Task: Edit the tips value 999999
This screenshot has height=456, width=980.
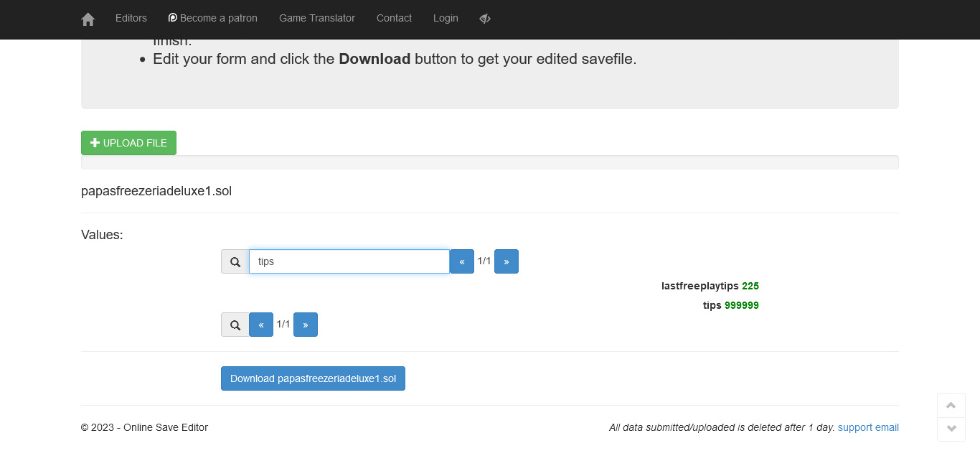Action: click(742, 305)
